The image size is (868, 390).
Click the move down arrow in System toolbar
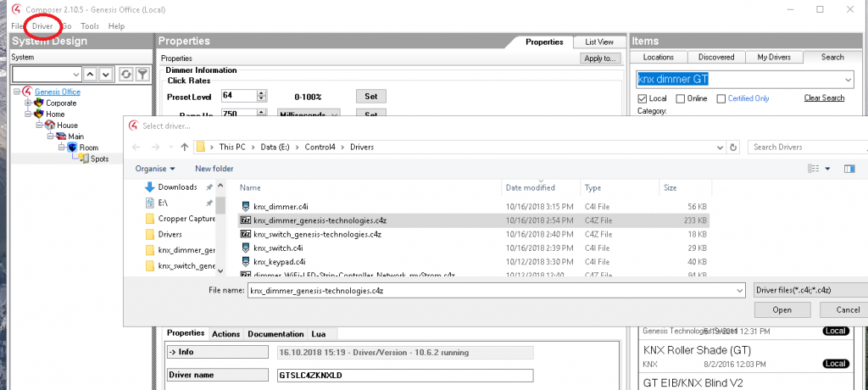tap(106, 75)
